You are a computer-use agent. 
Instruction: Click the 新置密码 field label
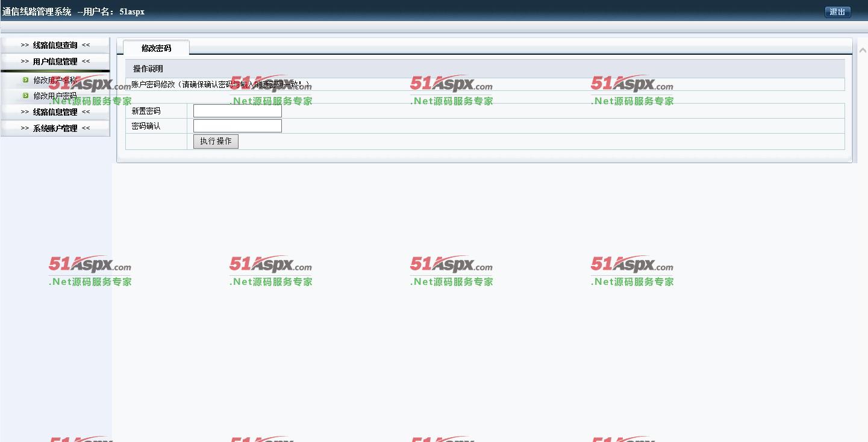pyautogui.click(x=146, y=111)
